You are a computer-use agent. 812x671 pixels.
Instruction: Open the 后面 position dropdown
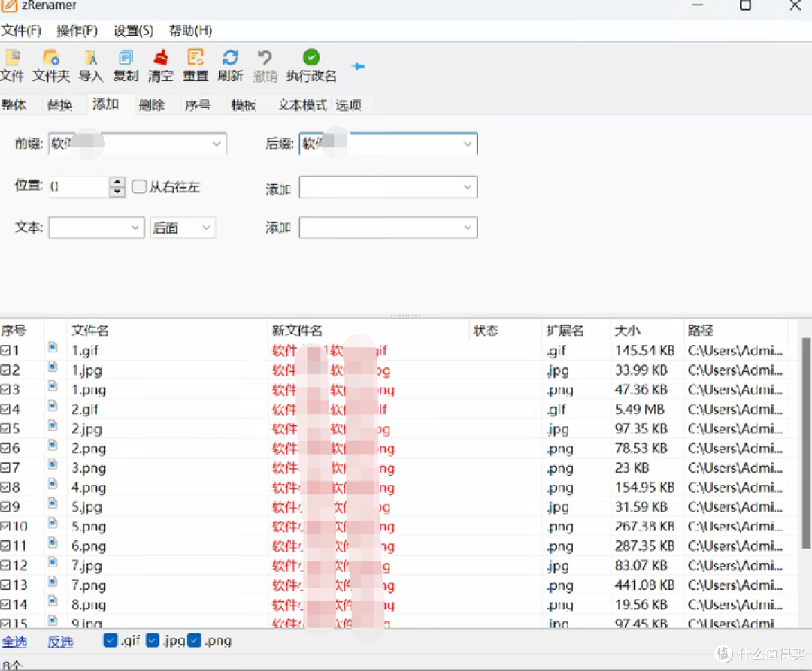point(206,227)
